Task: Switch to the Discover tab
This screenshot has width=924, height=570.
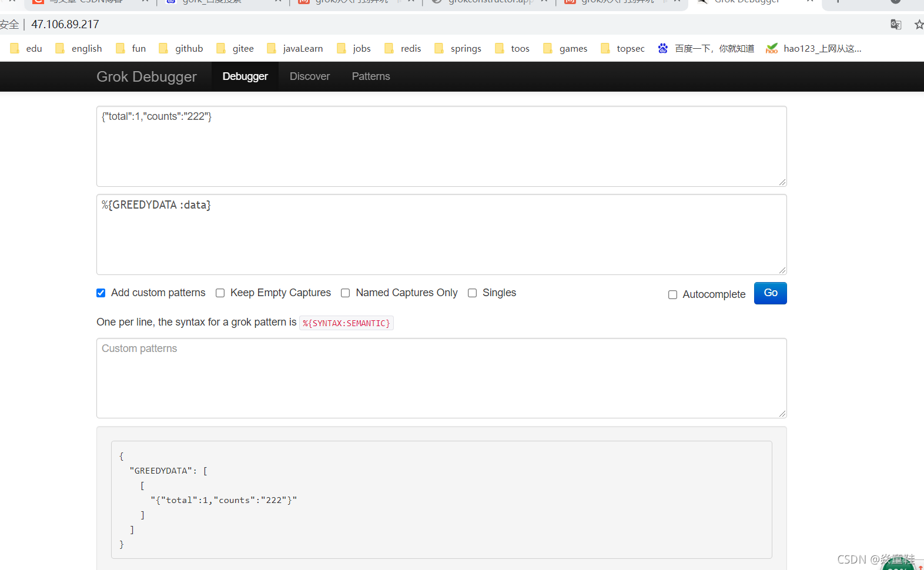Action: click(x=310, y=76)
